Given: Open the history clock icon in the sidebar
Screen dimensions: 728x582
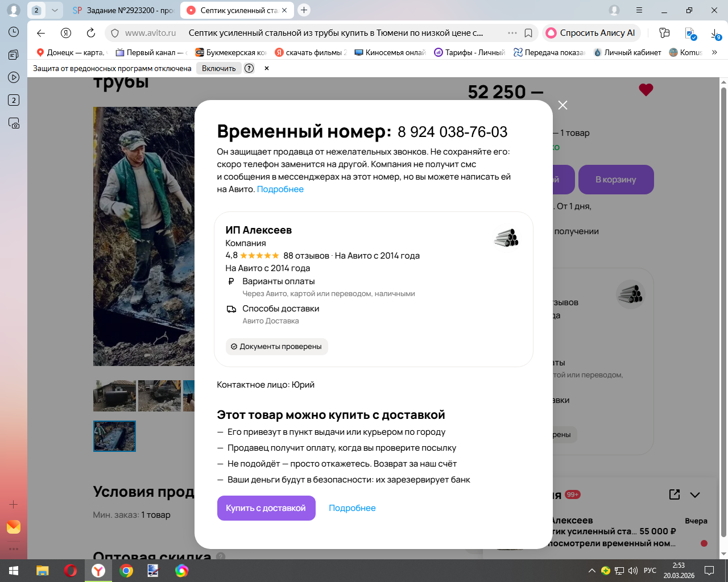Looking at the screenshot, I should point(14,32).
